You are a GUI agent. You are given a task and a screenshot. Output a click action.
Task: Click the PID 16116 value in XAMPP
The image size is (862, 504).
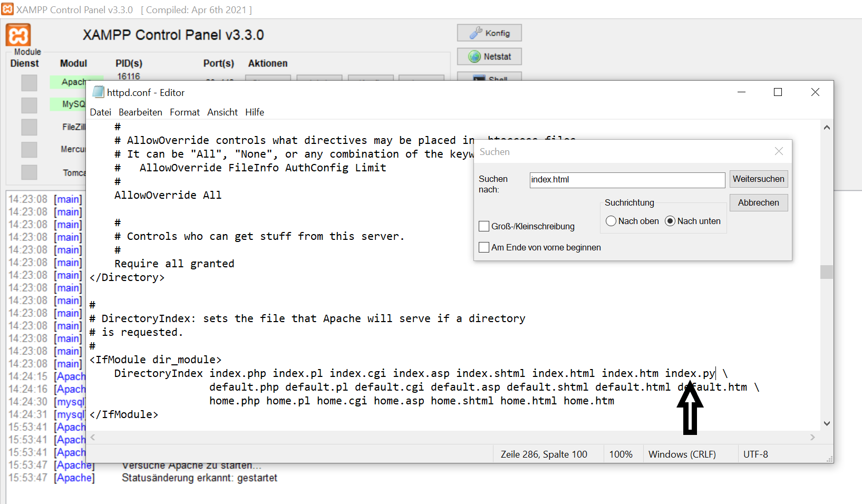pyautogui.click(x=129, y=76)
